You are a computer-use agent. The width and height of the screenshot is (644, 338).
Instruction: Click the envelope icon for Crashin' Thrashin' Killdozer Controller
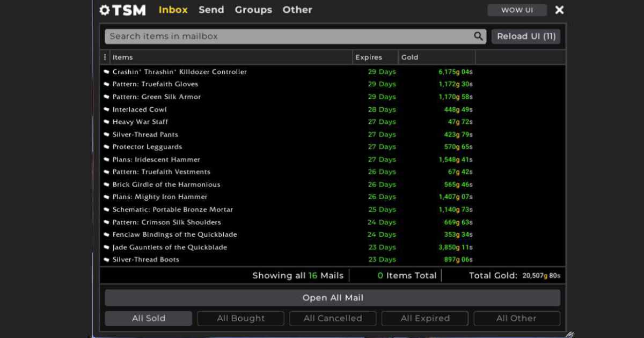coord(107,71)
